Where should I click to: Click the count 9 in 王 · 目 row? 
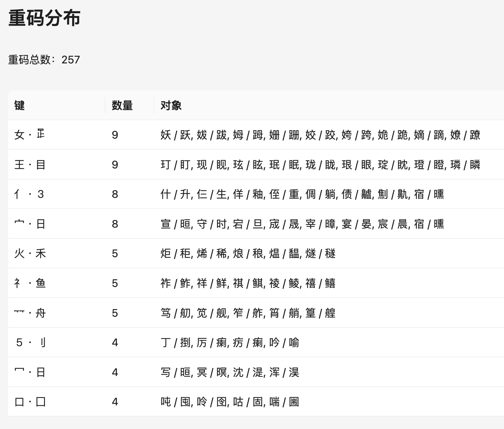tap(115, 165)
